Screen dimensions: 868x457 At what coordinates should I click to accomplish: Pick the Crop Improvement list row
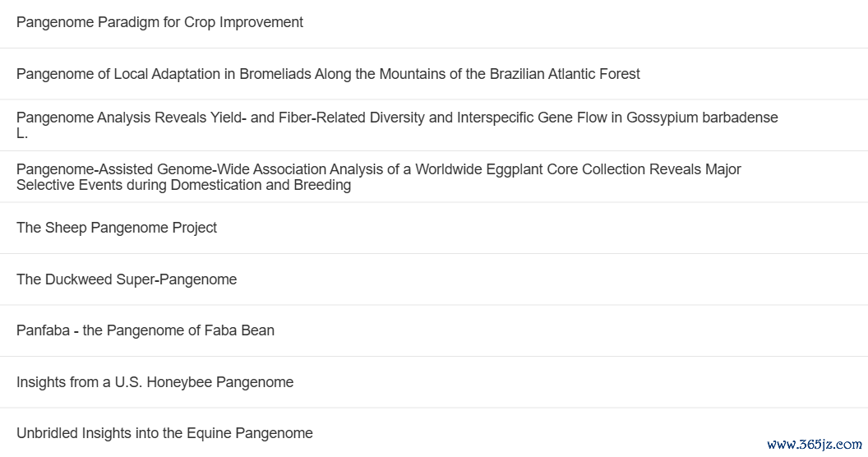click(x=434, y=24)
